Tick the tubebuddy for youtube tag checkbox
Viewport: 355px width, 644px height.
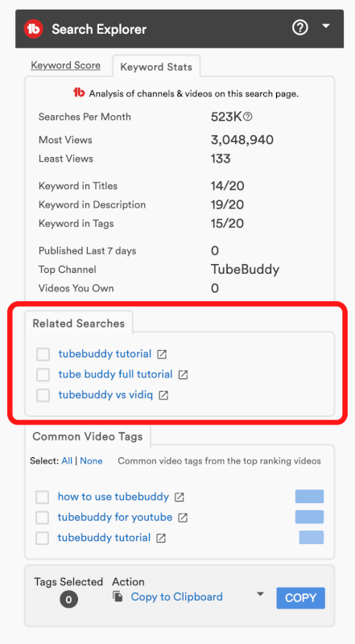(43, 518)
